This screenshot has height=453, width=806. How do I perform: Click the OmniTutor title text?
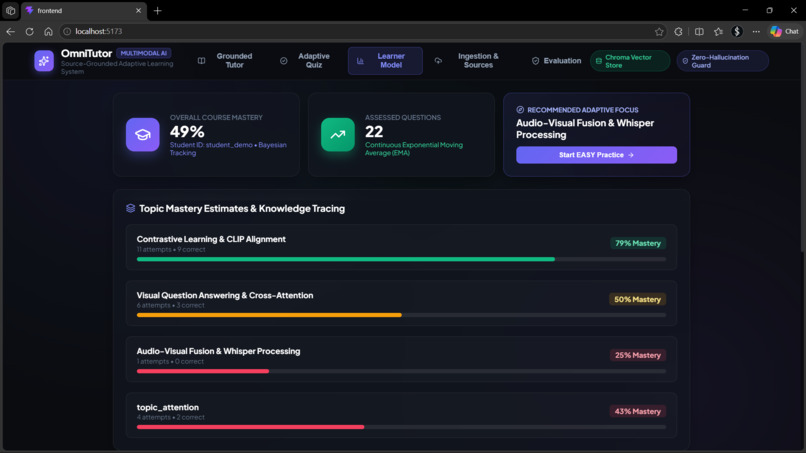(86, 53)
